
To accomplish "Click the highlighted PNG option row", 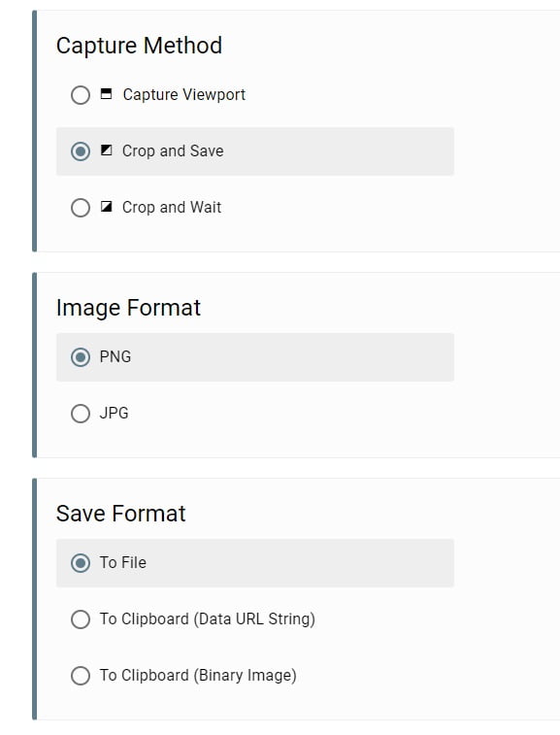I will pos(255,357).
